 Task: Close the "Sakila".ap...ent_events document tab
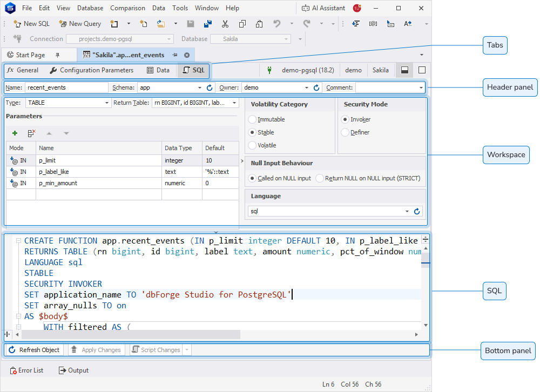[x=187, y=55]
